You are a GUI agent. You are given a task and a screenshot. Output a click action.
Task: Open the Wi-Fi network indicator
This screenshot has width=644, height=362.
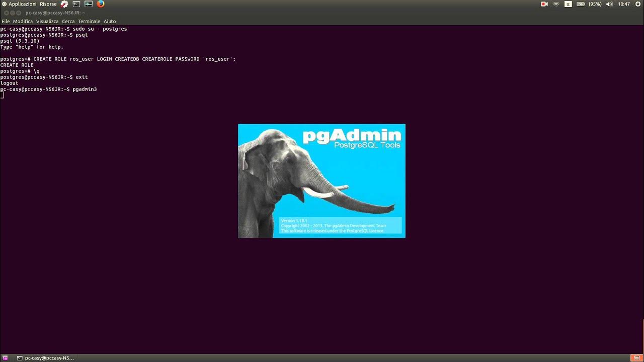point(556,4)
